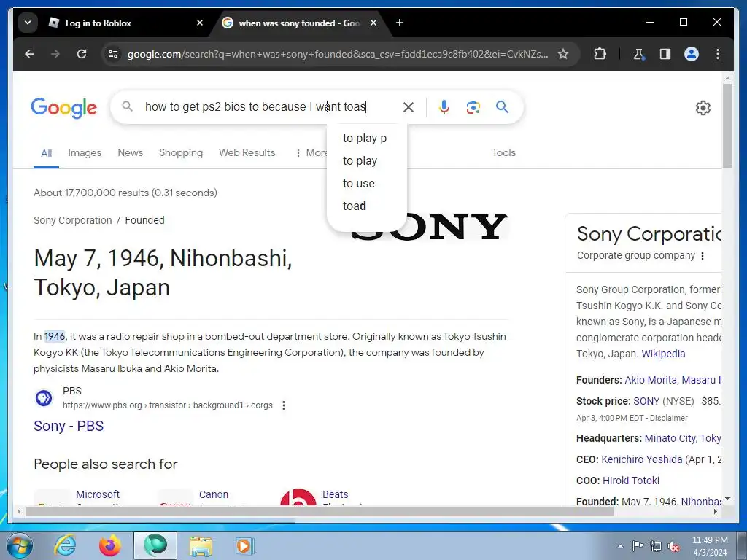
Task: Open the search Tools options
Action: click(503, 153)
